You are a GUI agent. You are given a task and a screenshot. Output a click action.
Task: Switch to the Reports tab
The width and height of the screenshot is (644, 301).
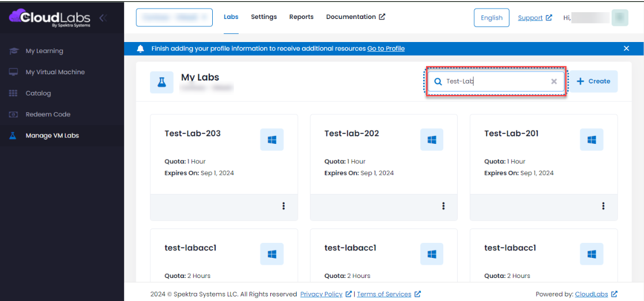(x=301, y=17)
